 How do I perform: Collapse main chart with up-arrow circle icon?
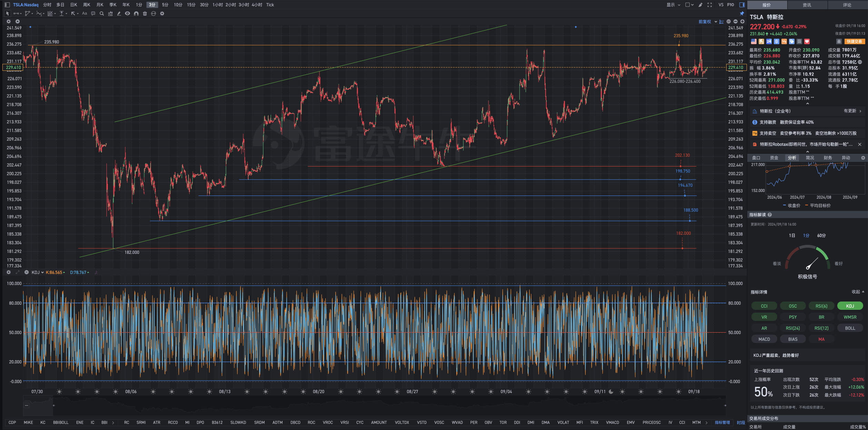18,21
